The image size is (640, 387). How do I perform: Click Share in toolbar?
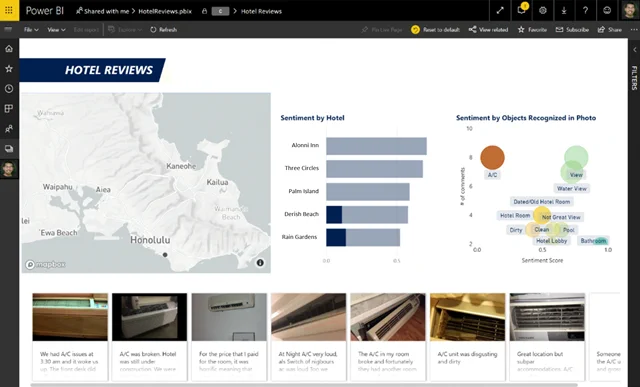610,30
